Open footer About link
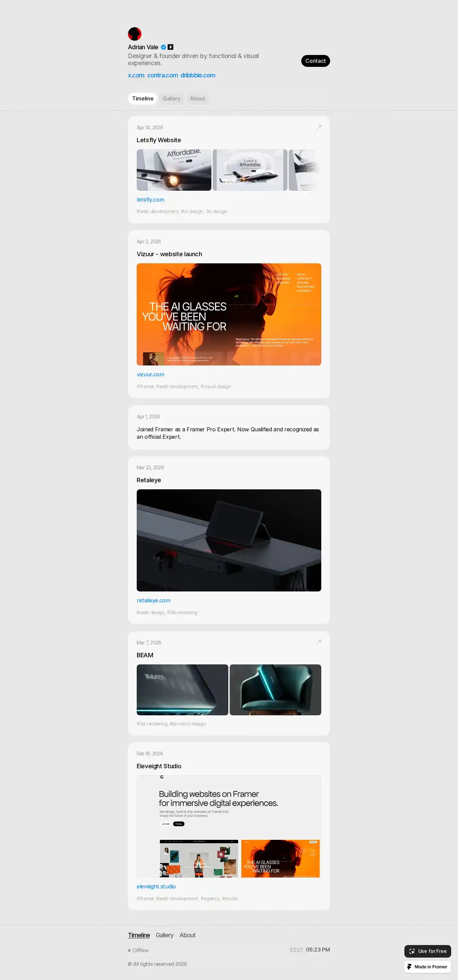Screen dimensions: 458x980 (x=188, y=935)
